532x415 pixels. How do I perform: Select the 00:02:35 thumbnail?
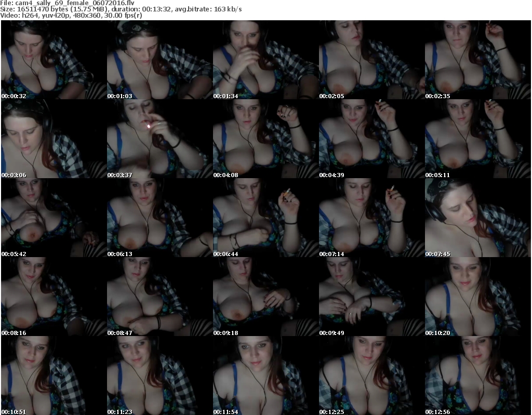pyautogui.click(x=477, y=60)
